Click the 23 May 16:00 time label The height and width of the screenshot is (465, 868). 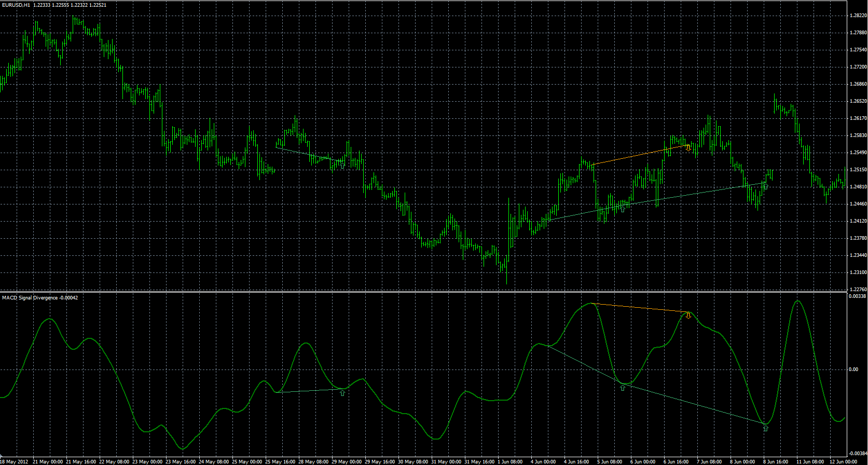(x=181, y=461)
